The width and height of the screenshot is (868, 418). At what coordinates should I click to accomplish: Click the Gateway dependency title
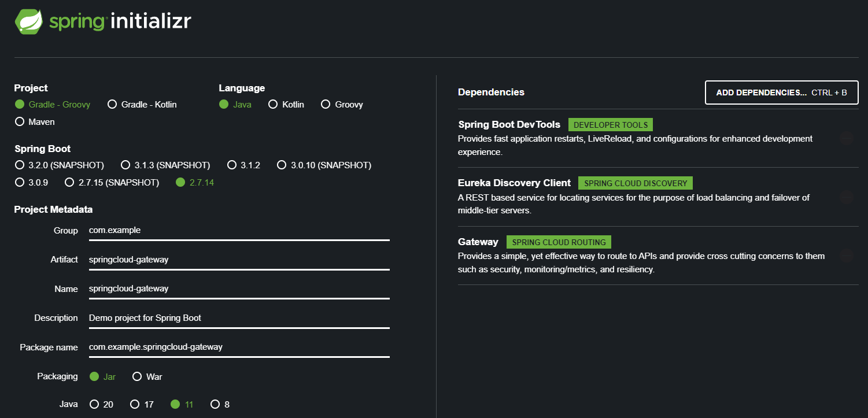[478, 242]
